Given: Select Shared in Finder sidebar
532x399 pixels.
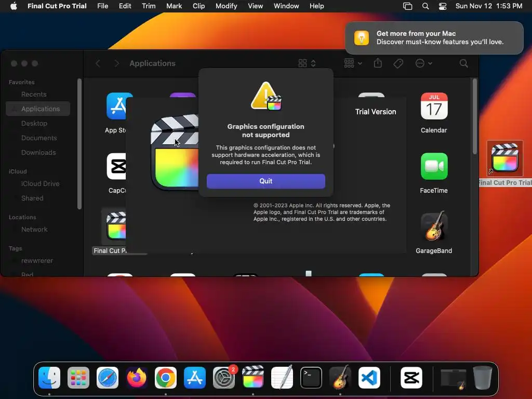Looking at the screenshot, I should coord(32,198).
